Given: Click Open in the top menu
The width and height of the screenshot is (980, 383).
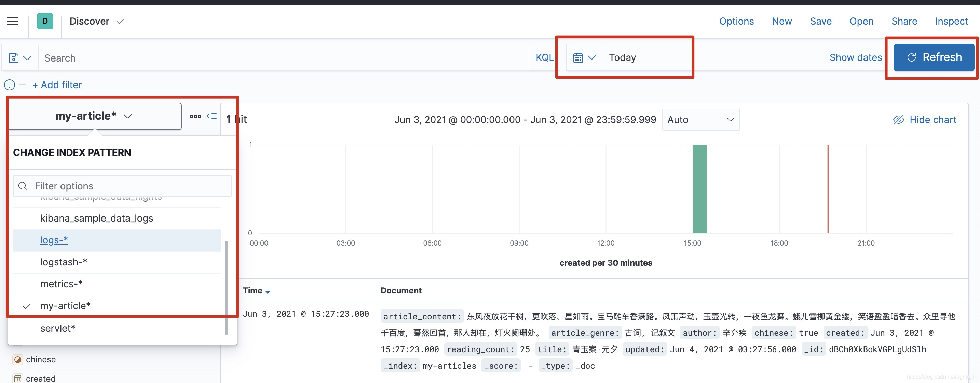Looking at the screenshot, I should (861, 21).
